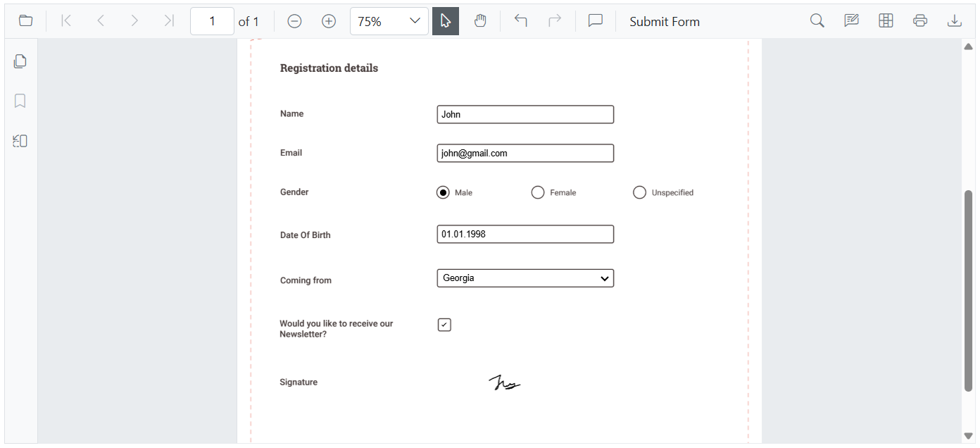The height and width of the screenshot is (448, 980).
Task: Redo the last undone action
Action: (555, 21)
